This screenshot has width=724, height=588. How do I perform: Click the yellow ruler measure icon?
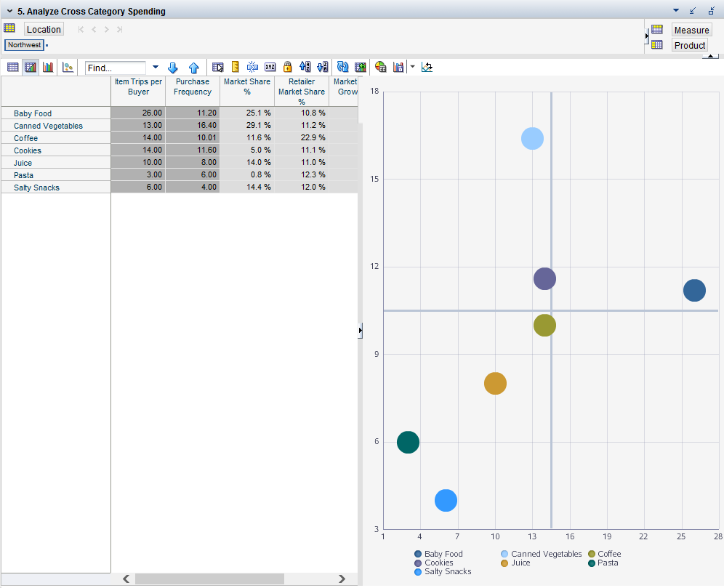[x=235, y=67]
